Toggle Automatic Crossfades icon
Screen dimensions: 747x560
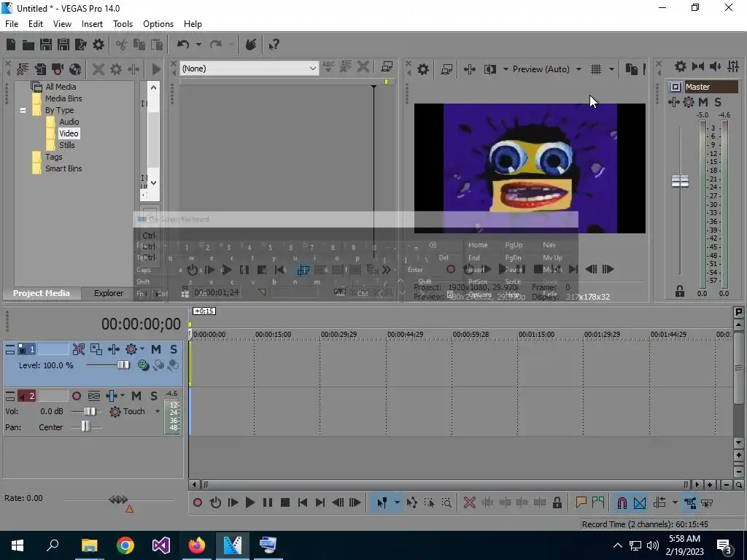click(x=640, y=502)
